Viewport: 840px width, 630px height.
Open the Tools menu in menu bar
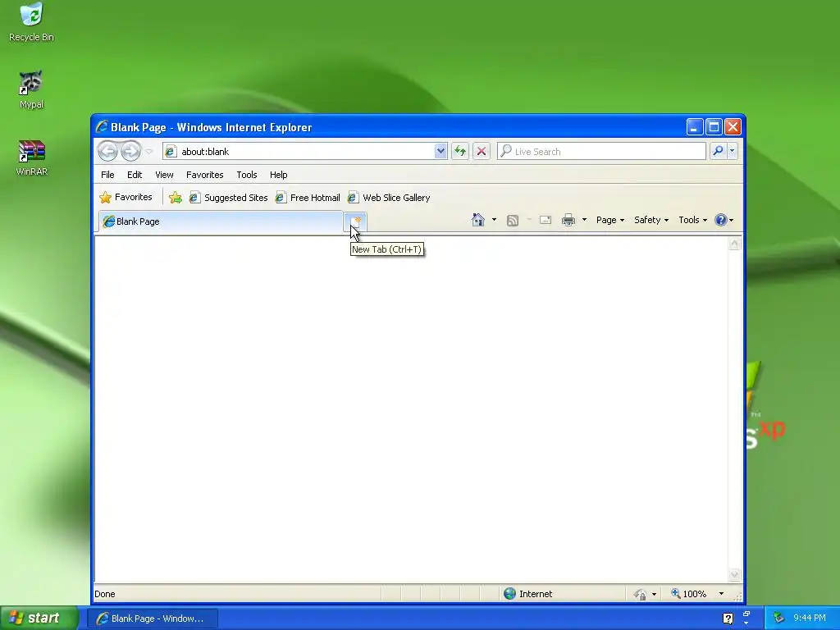click(x=247, y=175)
